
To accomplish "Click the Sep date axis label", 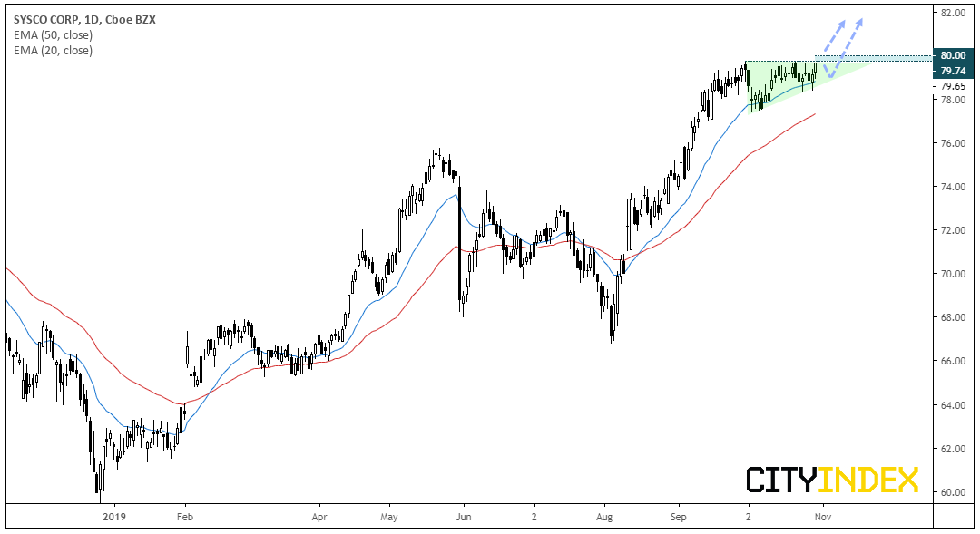I will pos(678,517).
